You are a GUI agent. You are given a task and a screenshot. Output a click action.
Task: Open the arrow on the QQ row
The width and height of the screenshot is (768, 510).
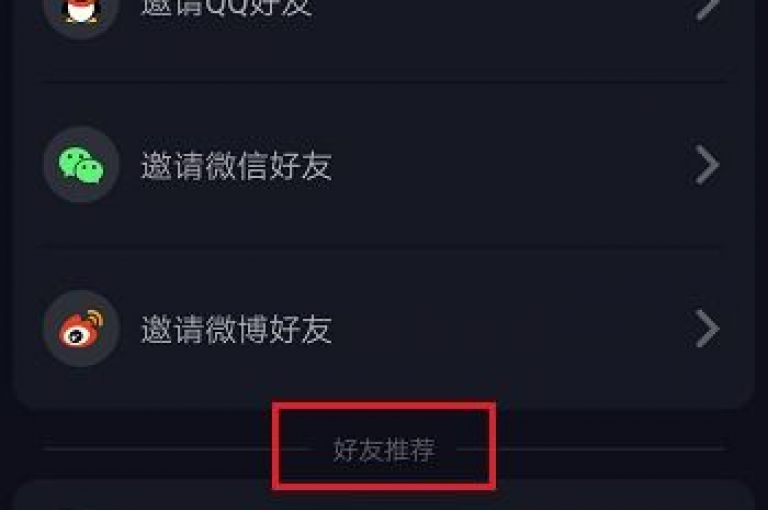click(x=707, y=7)
